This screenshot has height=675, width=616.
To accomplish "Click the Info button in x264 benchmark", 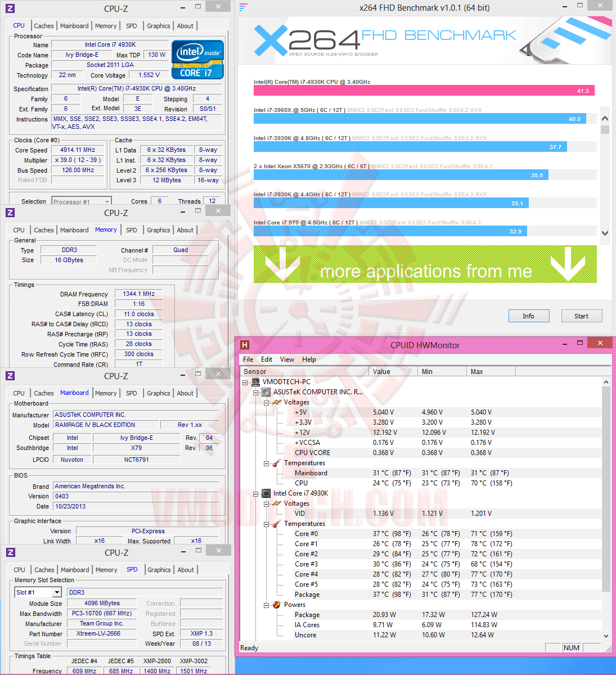I will (528, 316).
